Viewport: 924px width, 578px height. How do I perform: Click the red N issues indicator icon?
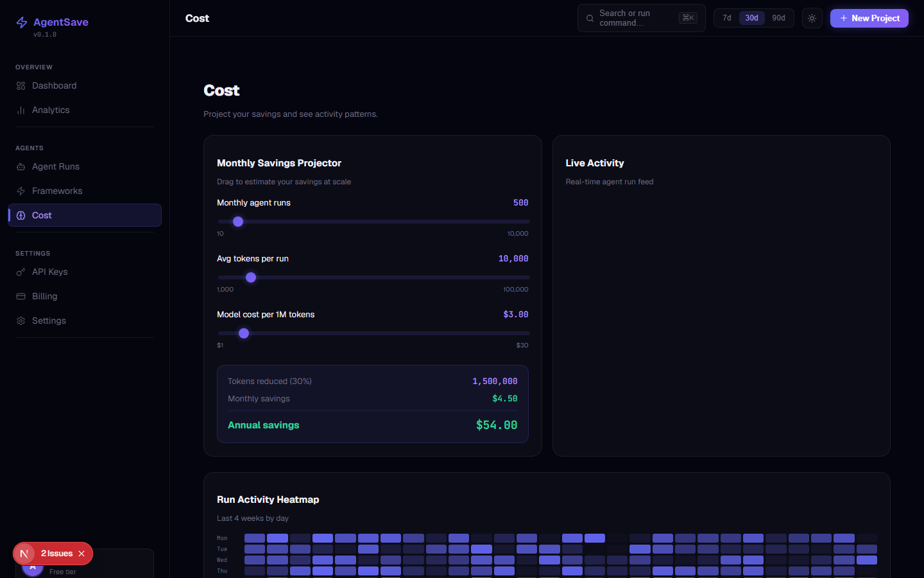tap(24, 554)
